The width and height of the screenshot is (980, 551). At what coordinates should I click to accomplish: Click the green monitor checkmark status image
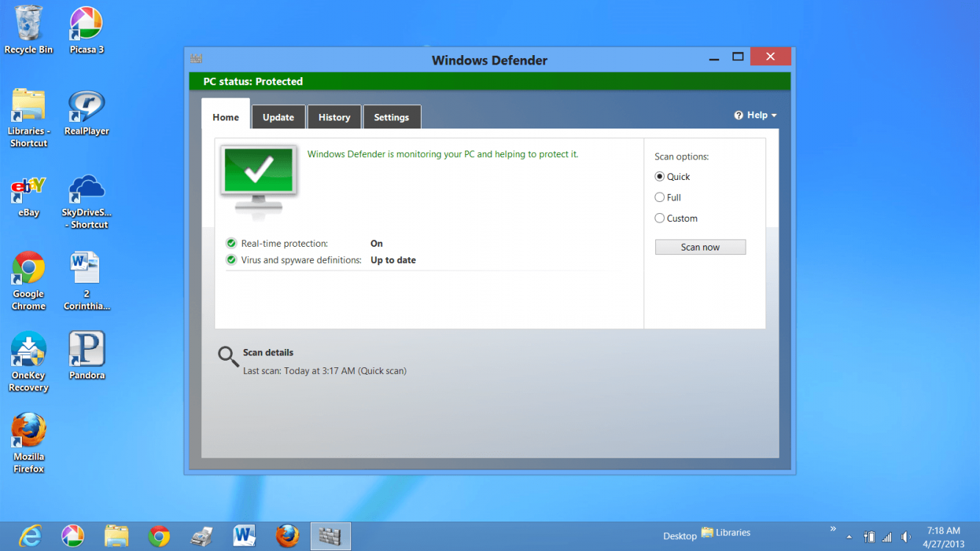(x=259, y=181)
